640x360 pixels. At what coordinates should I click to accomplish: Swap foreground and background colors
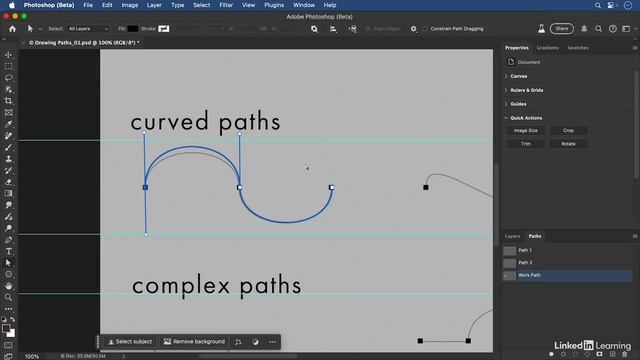click(13, 319)
